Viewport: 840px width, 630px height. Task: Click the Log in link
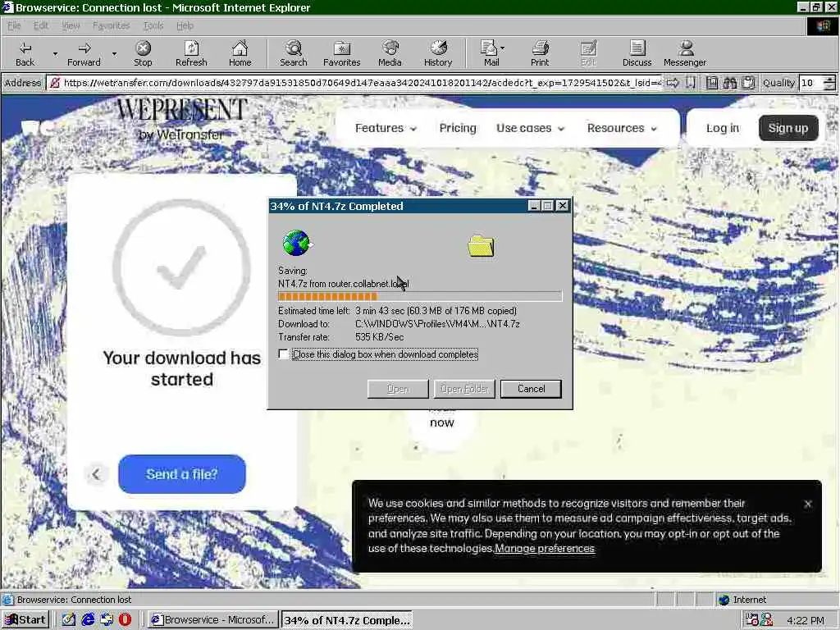click(722, 128)
